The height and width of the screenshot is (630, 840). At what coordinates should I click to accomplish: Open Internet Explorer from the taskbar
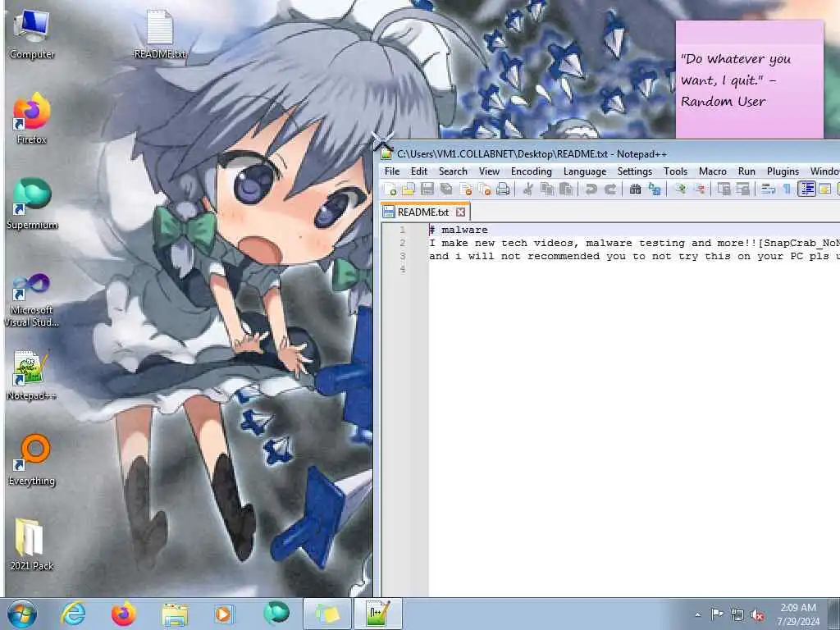click(x=73, y=614)
